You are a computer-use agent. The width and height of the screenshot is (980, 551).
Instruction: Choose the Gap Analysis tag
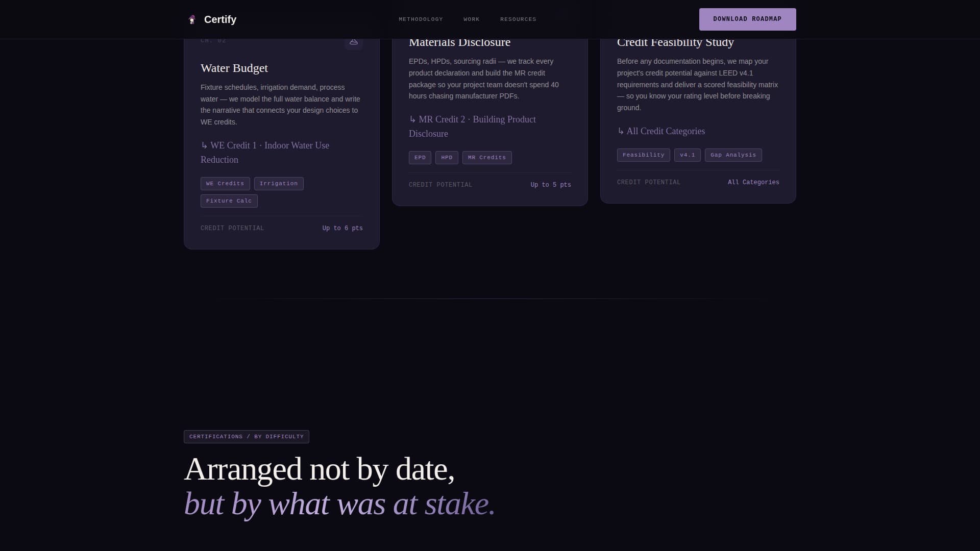click(733, 155)
